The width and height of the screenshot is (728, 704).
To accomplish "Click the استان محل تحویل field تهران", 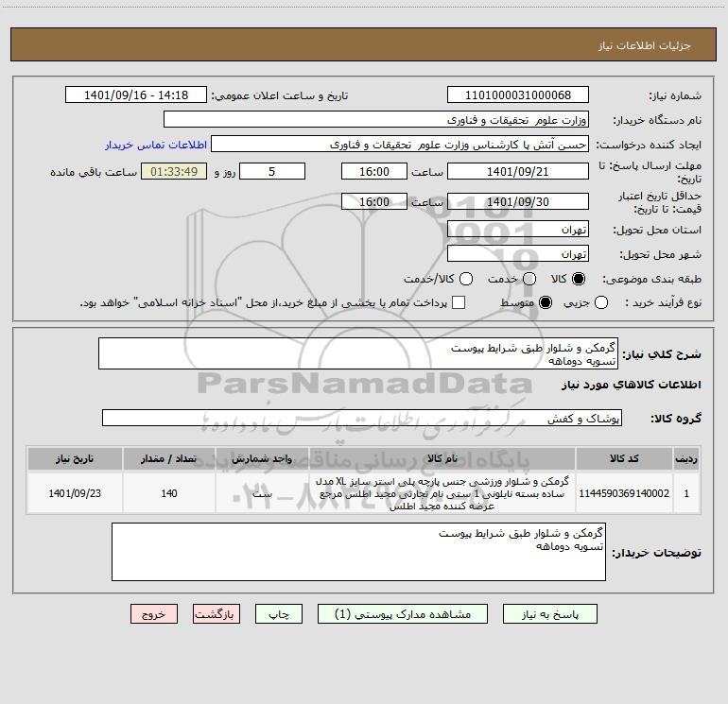I will tap(518, 229).
